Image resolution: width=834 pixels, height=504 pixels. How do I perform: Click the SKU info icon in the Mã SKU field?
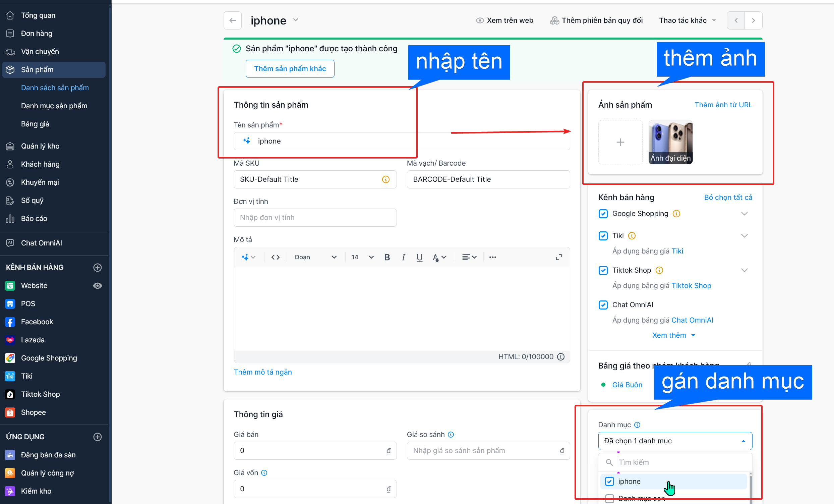click(x=385, y=179)
